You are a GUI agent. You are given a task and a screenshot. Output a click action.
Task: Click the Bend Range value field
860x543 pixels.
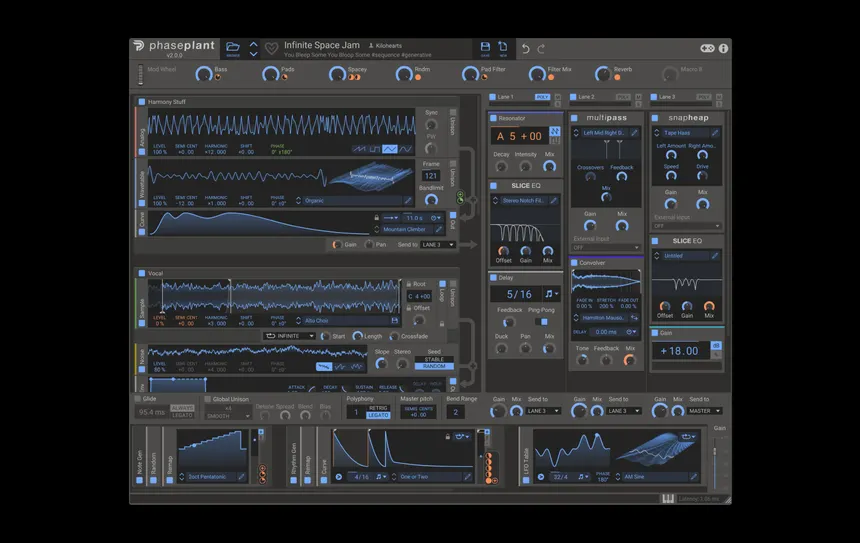coord(455,412)
